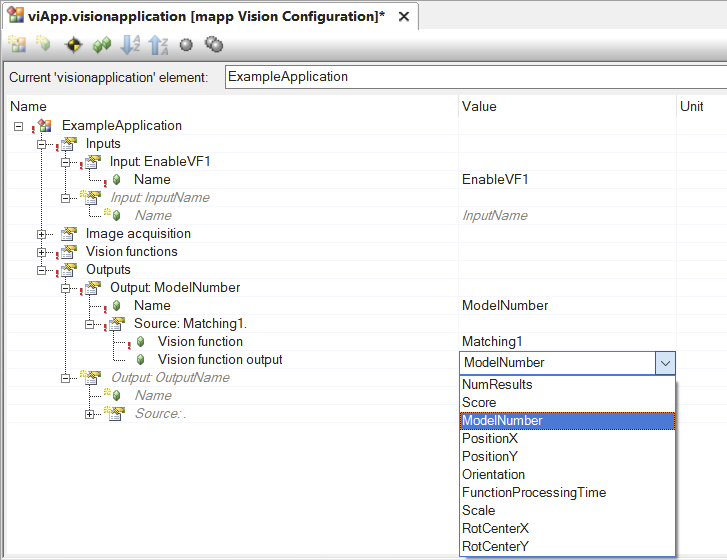Viewport: 727px width, 560px height.
Task: Select the grayed Output: OutputName row
Action: (170, 378)
